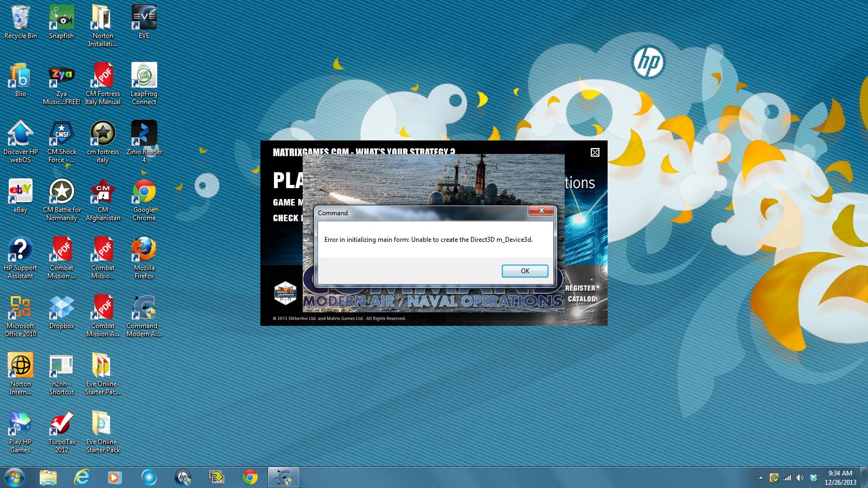The height and width of the screenshot is (488, 868).
Task: Launch Snapfish from the desktop
Action: point(61,22)
